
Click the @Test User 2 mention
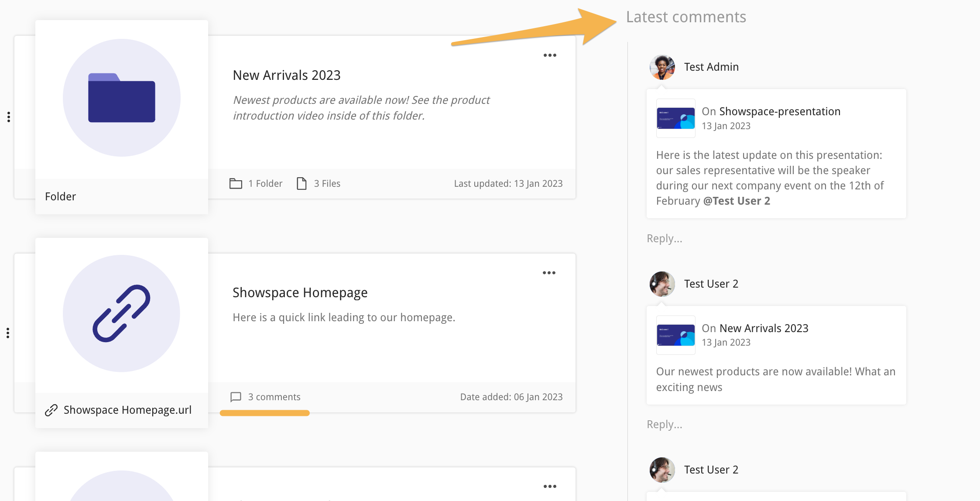[x=737, y=201]
